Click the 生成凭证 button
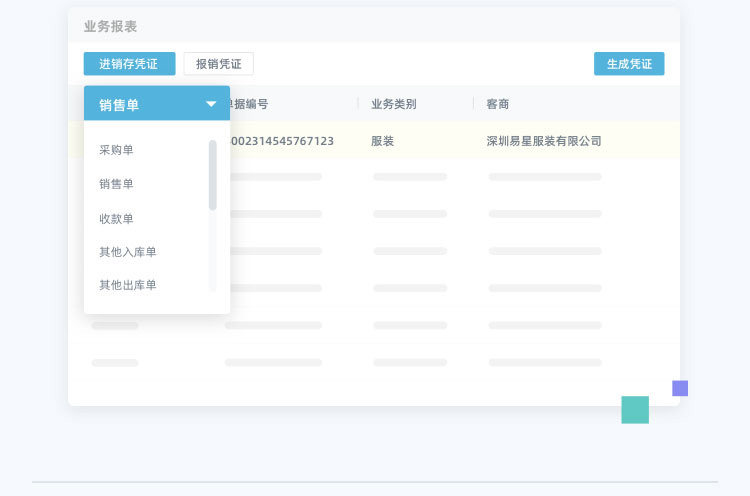Image resolution: width=750 pixels, height=496 pixels. pyautogui.click(x=629, y=64)
